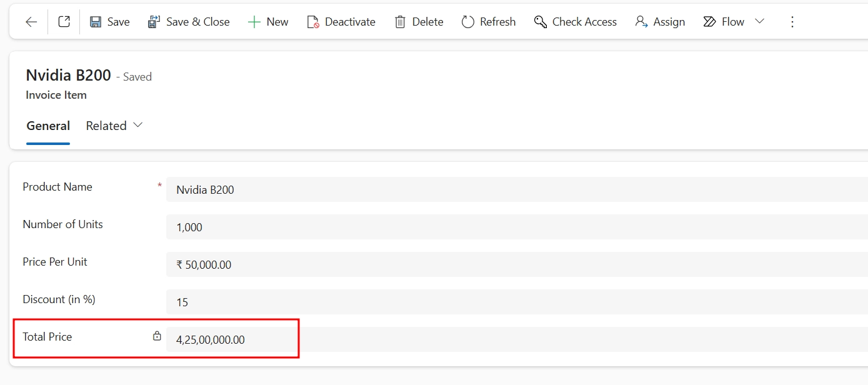Click the New command to create a record
868x385 pixels.
(254, 21)
